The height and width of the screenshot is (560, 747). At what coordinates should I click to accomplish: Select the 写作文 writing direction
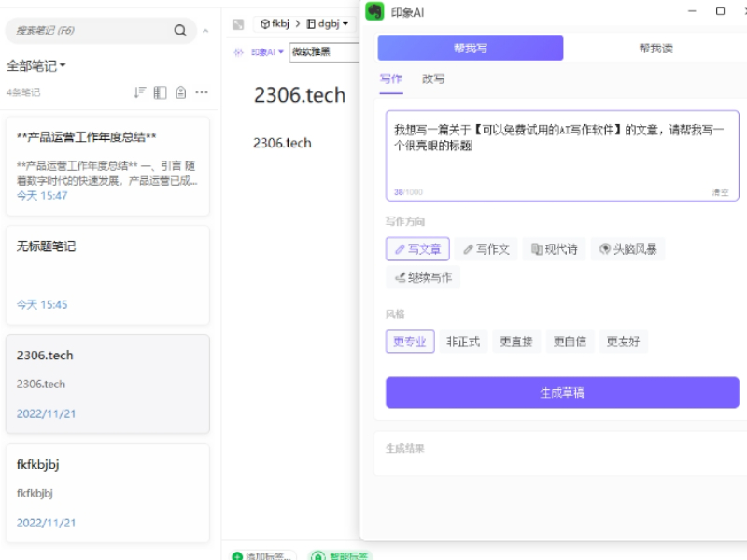point(486,249)
